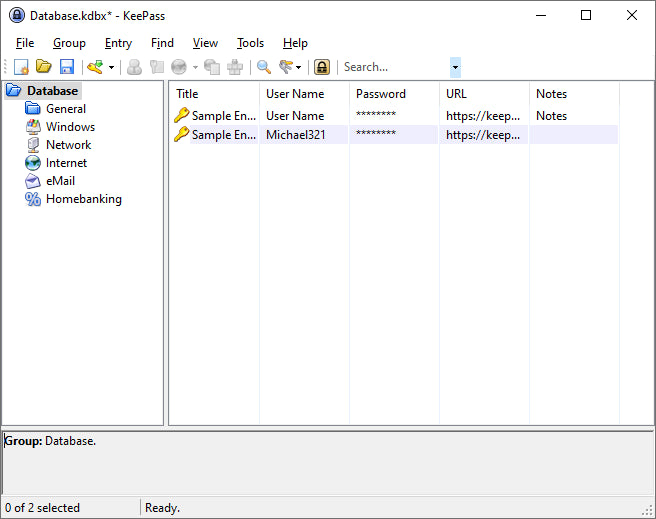656x519 pixels.
Task: Sort entries by Notes column header
Action: (x=574, y=94)
